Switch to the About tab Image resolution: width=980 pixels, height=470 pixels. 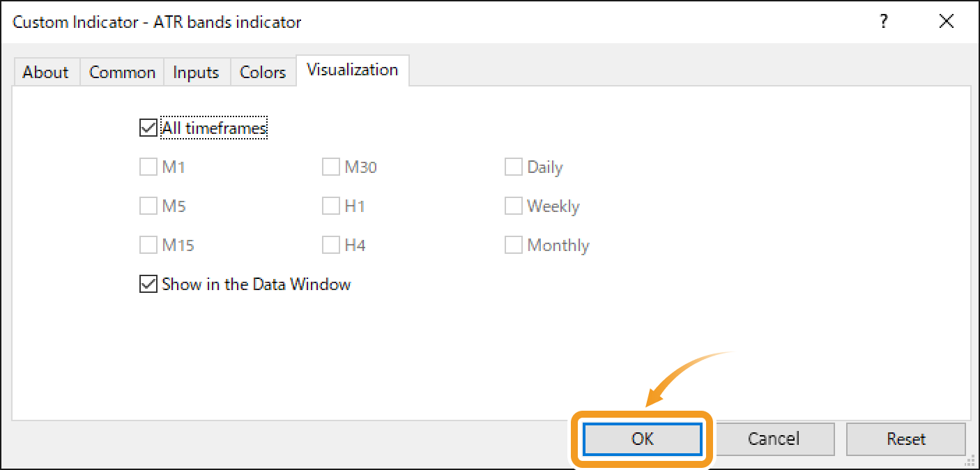click(45, 72)
